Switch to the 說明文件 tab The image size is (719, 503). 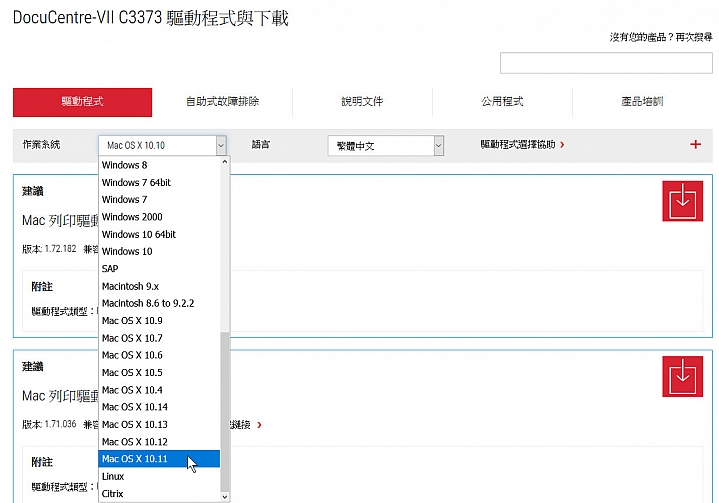coord(362,102)
